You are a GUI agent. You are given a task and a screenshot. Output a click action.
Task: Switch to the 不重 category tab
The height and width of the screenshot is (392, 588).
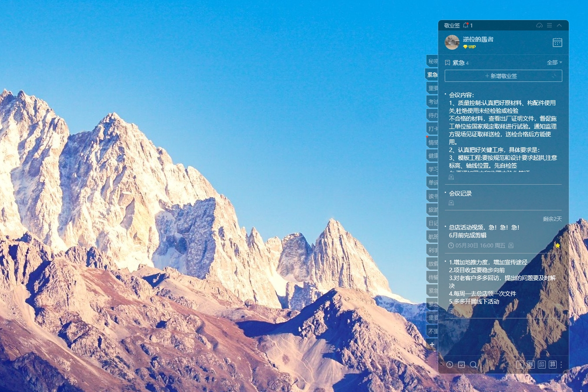(x=432, y=331)
